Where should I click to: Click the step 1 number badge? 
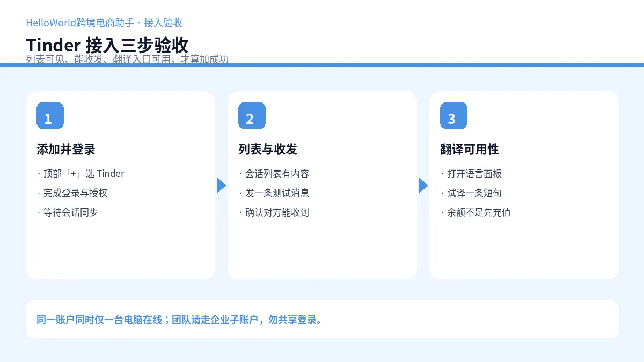click(50, 115)
